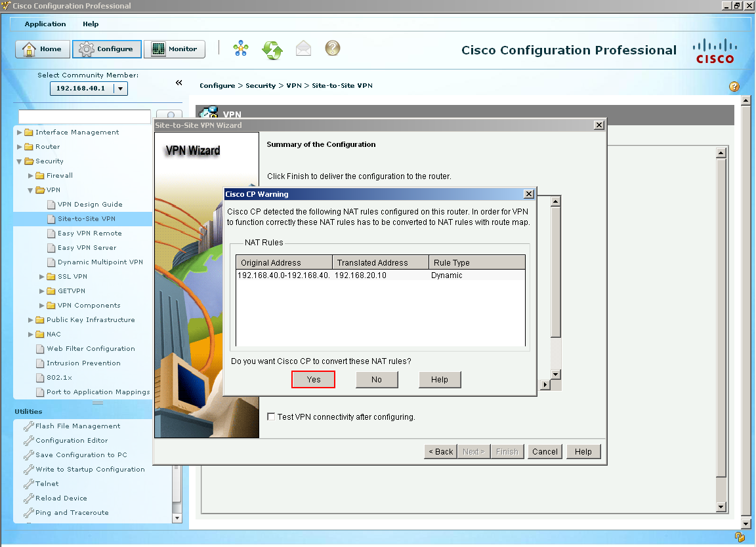Viewport: 756px width, 547px height.
Task: Expand the Public Key Infrastructure folder
Action: point(30,320)
